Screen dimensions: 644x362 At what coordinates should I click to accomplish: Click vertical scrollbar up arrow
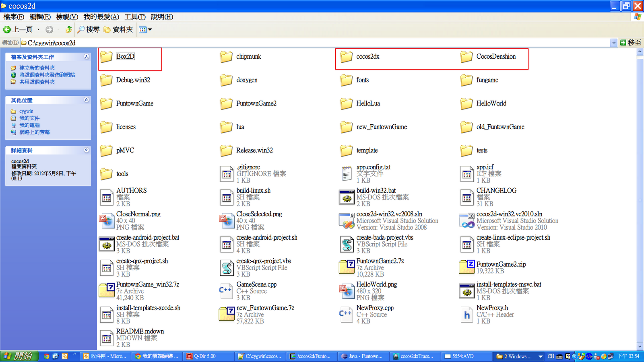[640, 51]
